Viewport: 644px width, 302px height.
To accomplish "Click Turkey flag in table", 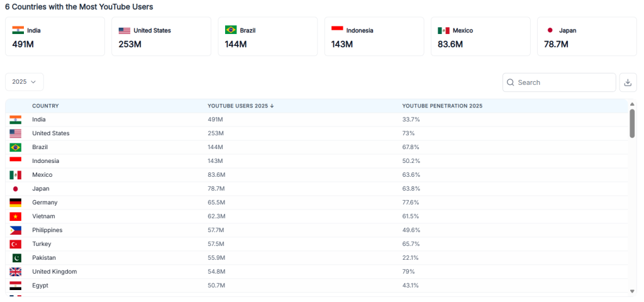I will click(15, 244).
